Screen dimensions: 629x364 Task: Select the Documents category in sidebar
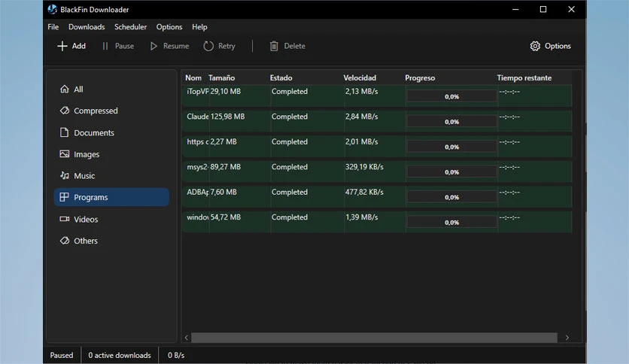(111, 132)
